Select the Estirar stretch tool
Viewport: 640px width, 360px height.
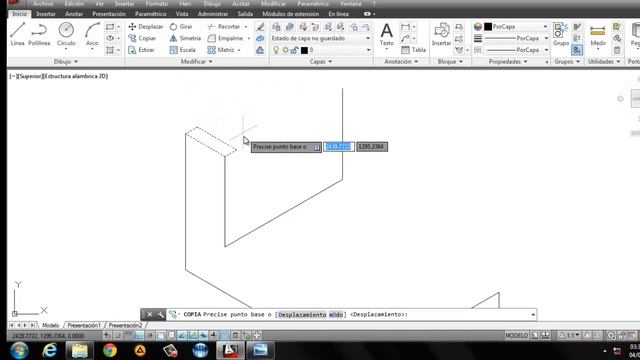tap(141, 50)
